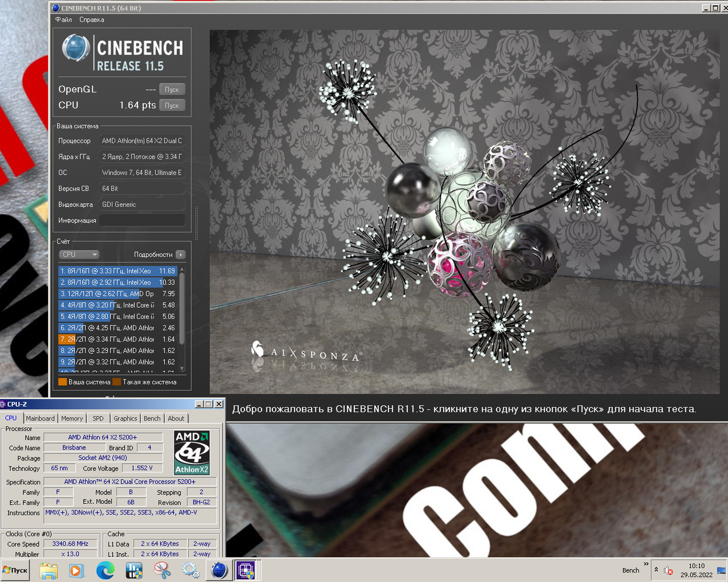Click the CPU-Z title bar icon
728x582 pixels.
click(x=3, y=404)
